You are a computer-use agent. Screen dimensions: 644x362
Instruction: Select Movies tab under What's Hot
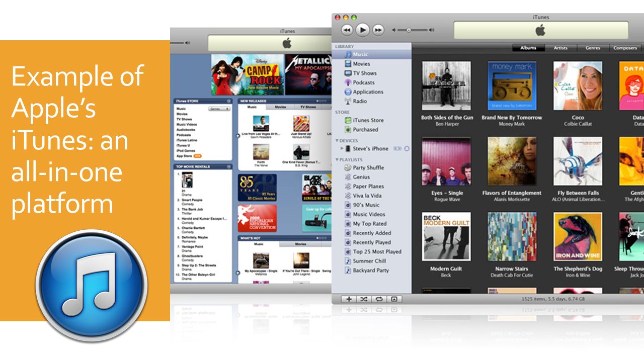(300, 244)
